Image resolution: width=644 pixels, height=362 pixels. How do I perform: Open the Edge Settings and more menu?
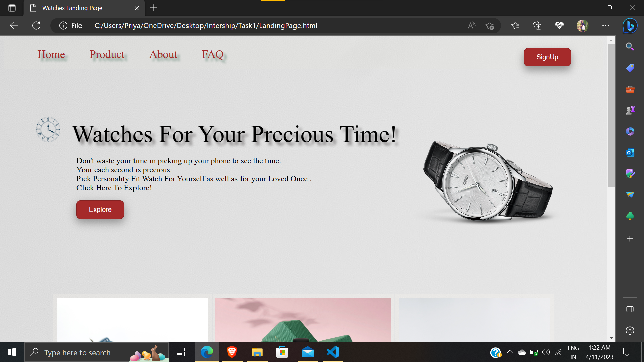click(x=606, y=26)
